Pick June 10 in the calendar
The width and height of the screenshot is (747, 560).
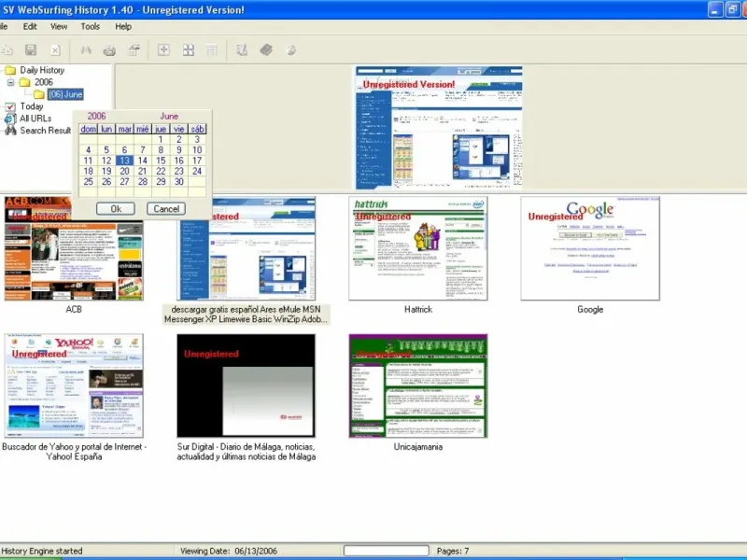[x=197, y=150]
